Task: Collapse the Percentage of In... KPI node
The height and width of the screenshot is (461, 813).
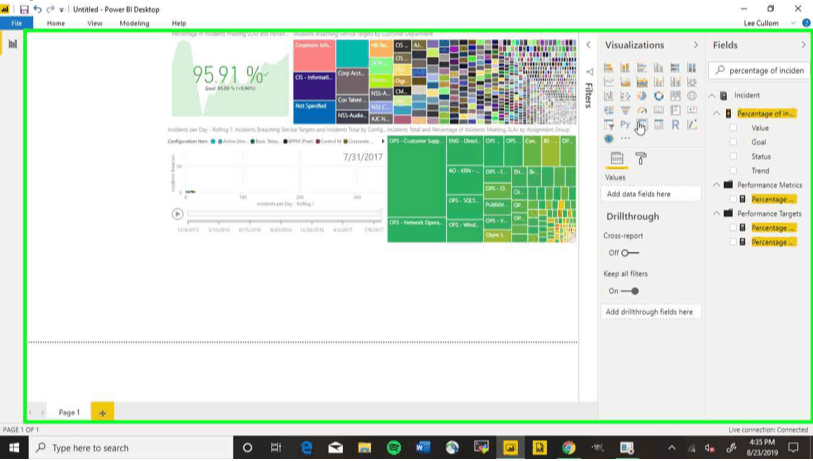Action: point(717,113)
